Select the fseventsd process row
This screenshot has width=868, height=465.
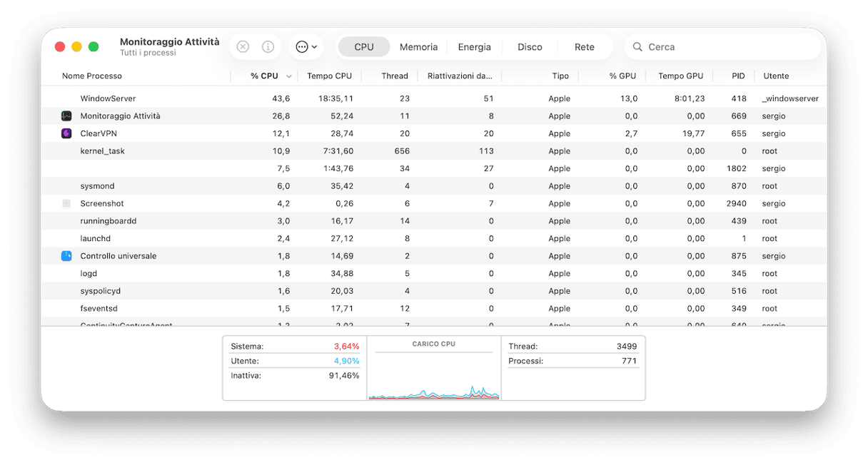pos(434,308)
